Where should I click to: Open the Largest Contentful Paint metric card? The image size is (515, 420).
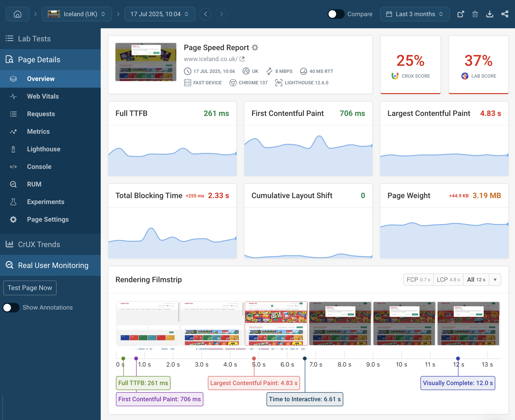coord(444,139)
